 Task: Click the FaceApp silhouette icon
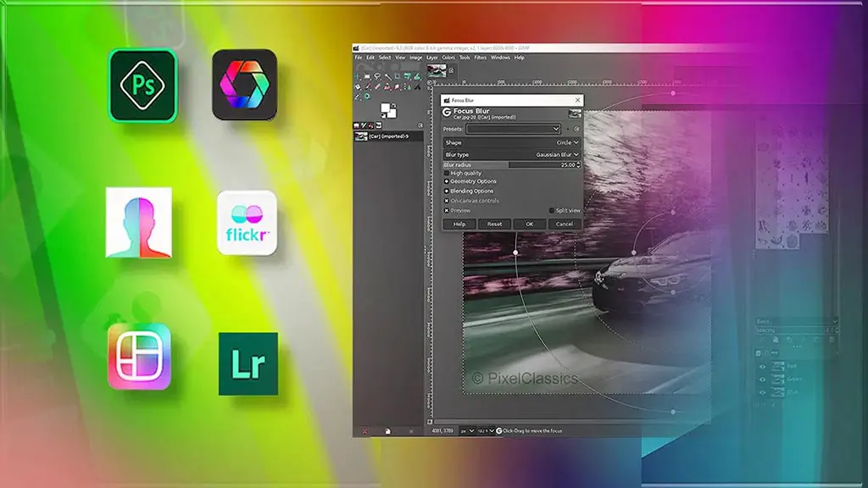139,223
